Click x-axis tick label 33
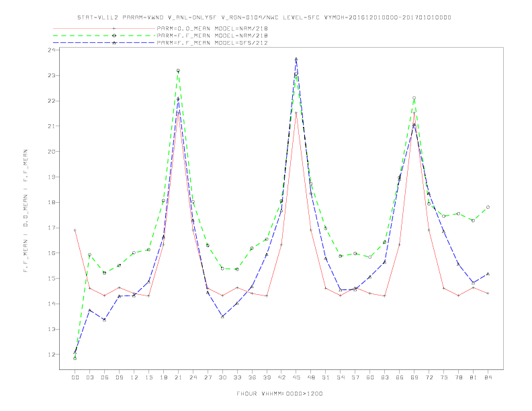This screenshot has height=411, width=532. click(x=237, y=377)
